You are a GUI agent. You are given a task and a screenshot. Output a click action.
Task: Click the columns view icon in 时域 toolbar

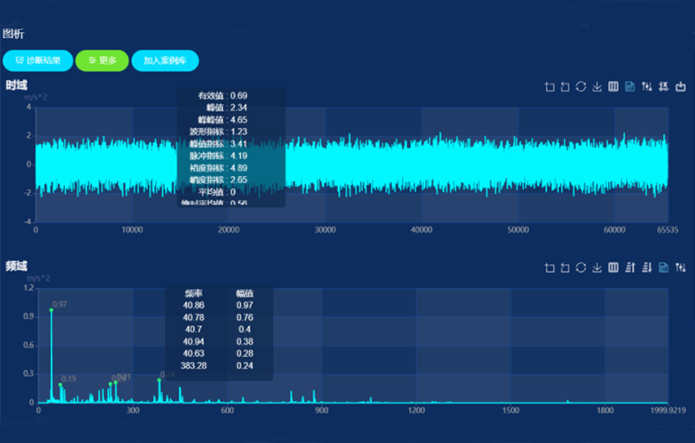coord(613,87)
